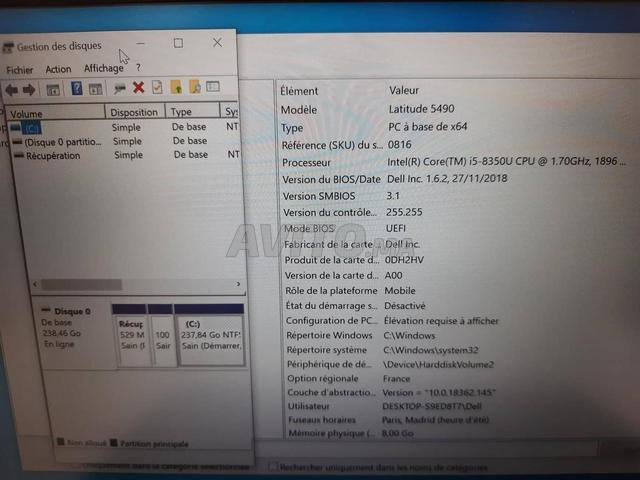This screenshot has width=640, height=480.
Task: Click the show/hide console tree icon
Action: pos(53,90)
